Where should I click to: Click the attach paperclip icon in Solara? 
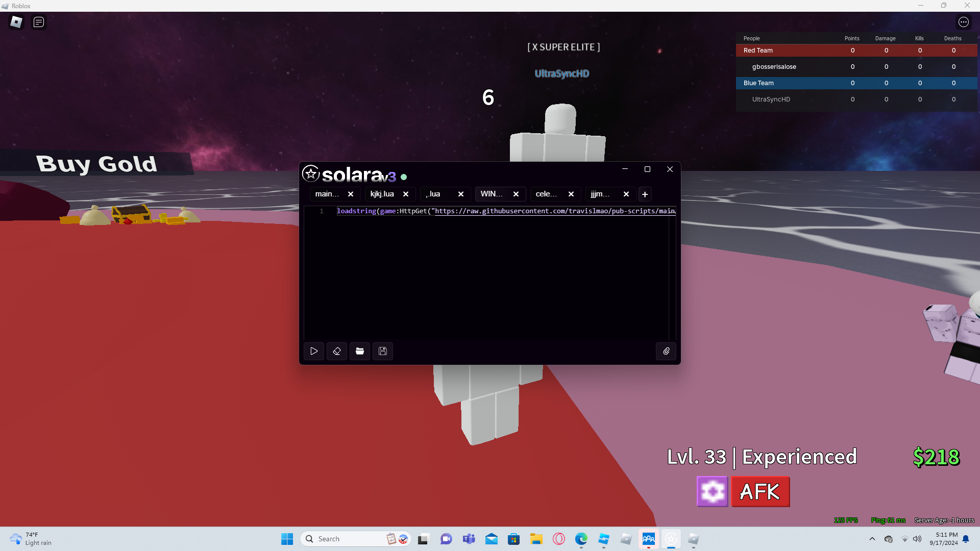(x=666, y=351)
